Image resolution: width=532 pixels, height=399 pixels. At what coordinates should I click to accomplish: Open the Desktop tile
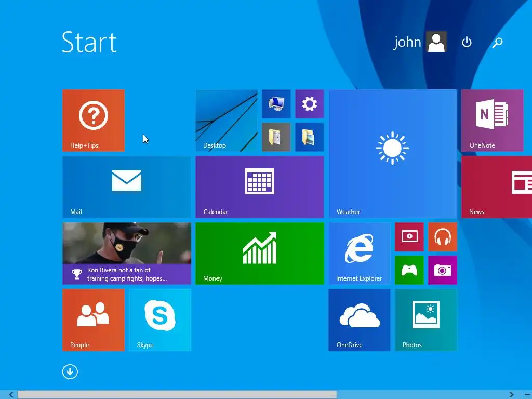point(227,121)
